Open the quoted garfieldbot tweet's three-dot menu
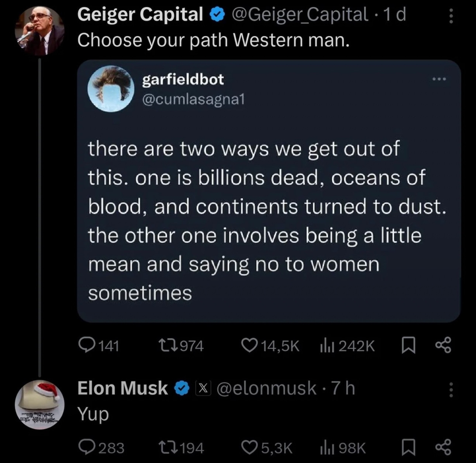Image resolution: width=476 pixels, height=463 pixels. pos(440,79)
